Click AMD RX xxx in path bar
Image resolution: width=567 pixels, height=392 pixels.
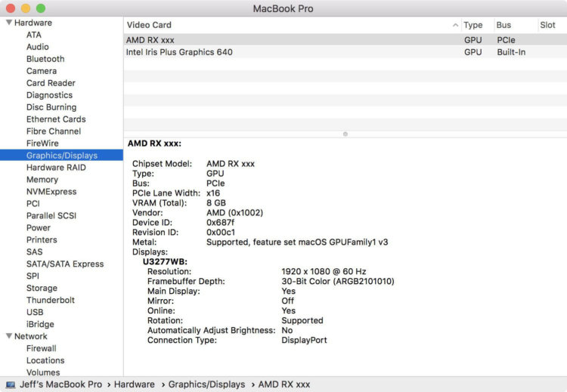283,384
